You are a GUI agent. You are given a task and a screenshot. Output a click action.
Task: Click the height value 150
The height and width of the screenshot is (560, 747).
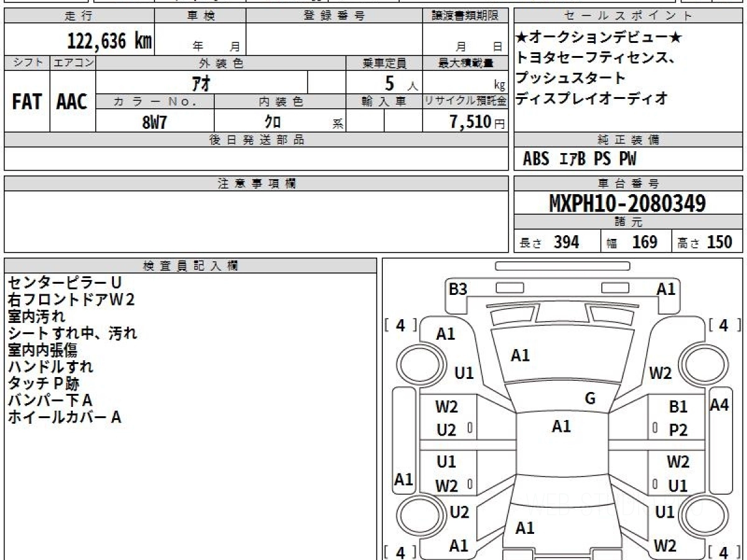720,242
